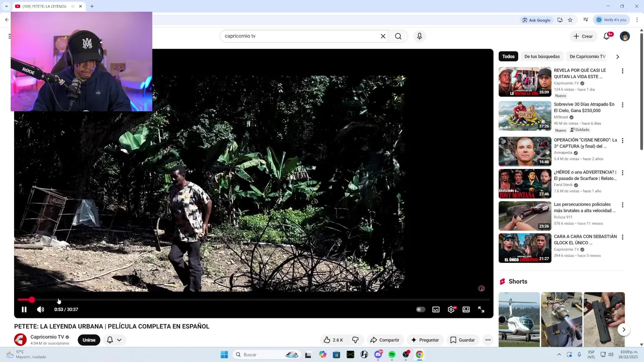Open the Windows Start menu
The height and width of the screenshot is (362, 644).
224,355
